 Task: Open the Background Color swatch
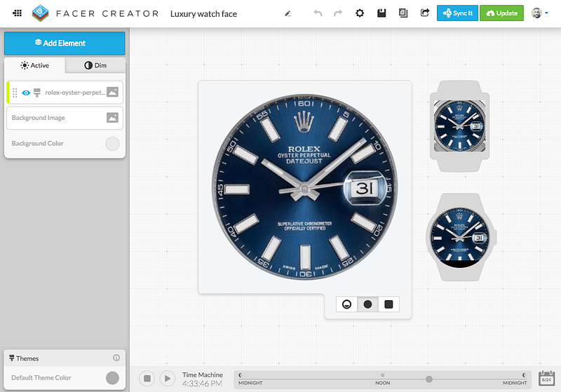[112, 144]
